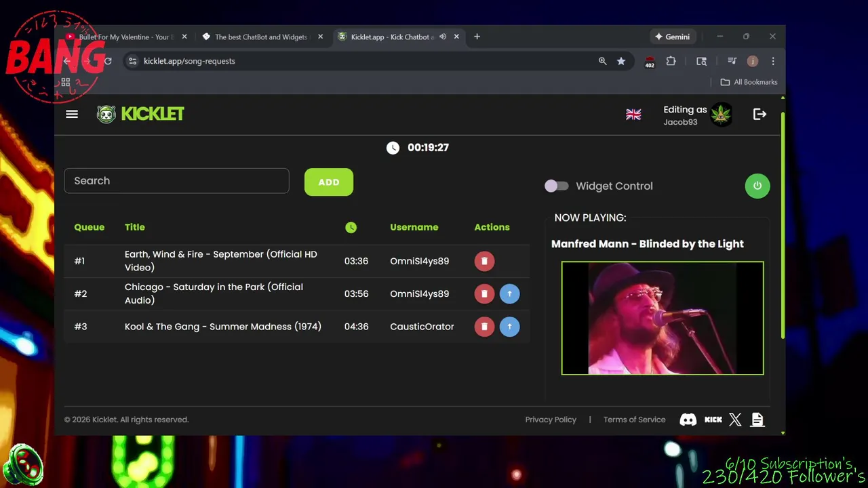
Task: Click the Manfred Mann video thumbnail
Action: (x=663, y=318)
